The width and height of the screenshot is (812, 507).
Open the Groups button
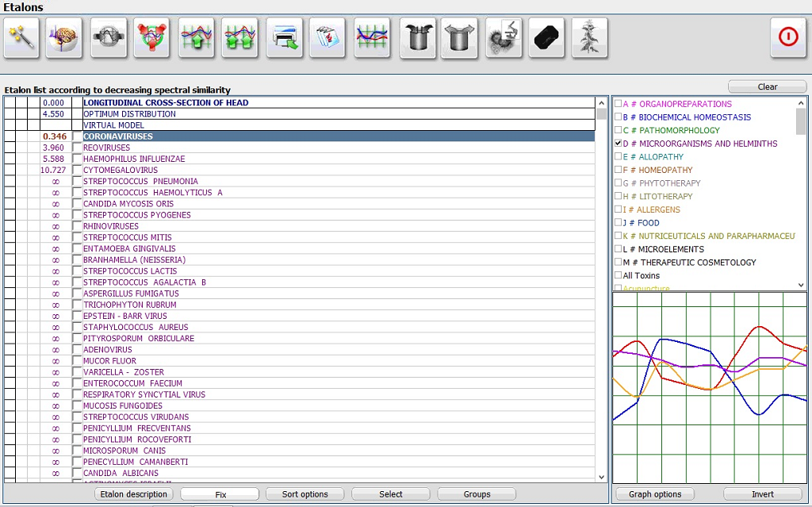(x=477, y=494)
